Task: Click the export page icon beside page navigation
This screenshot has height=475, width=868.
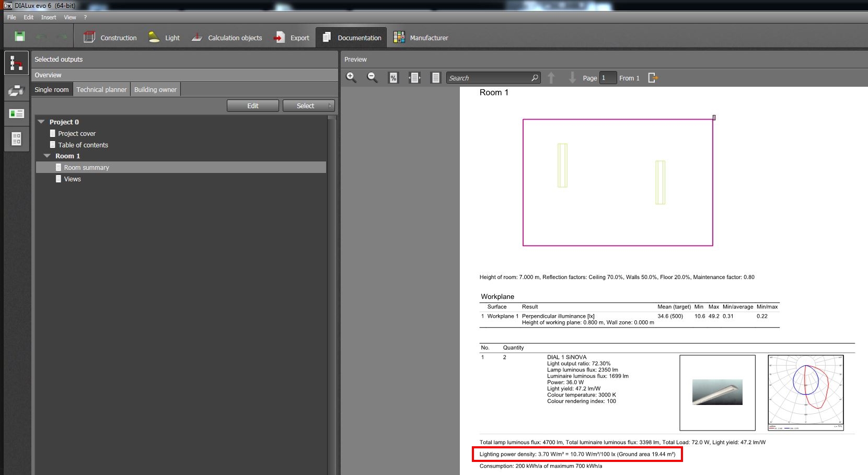Action: click(x=652, y=77)
